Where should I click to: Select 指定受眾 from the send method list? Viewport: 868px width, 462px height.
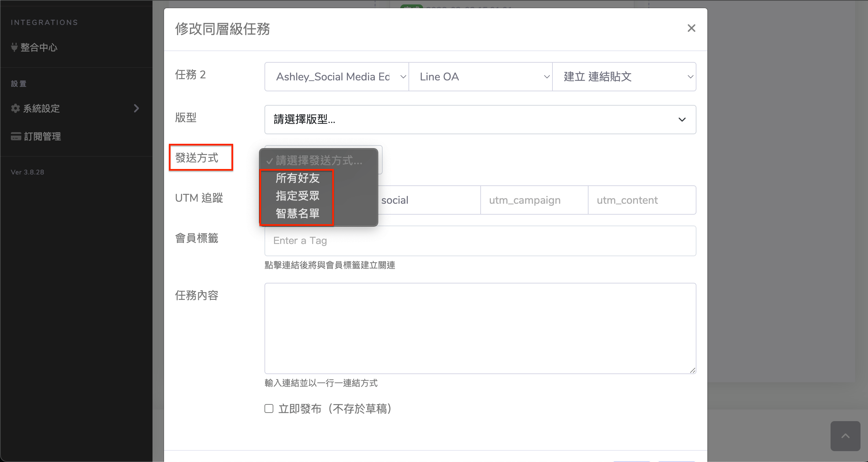tap(297, 196)
